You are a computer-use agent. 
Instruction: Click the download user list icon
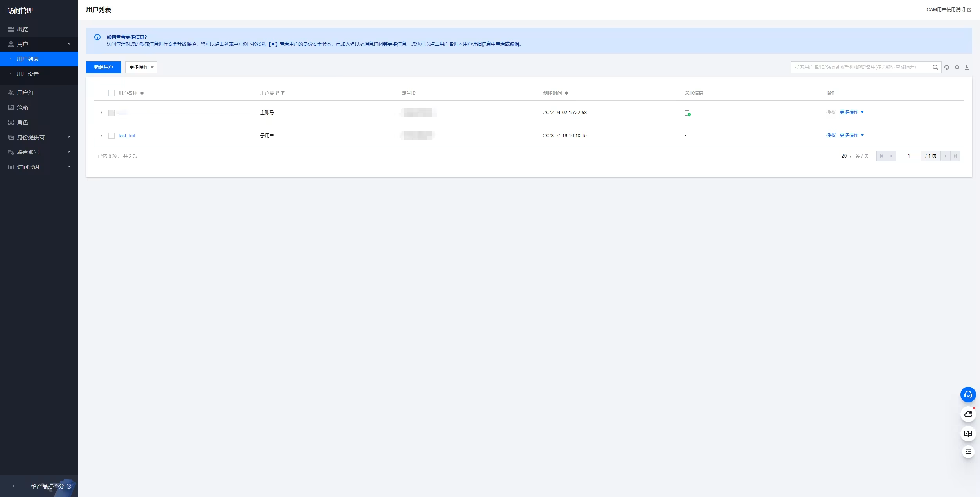tap(967, 67)
